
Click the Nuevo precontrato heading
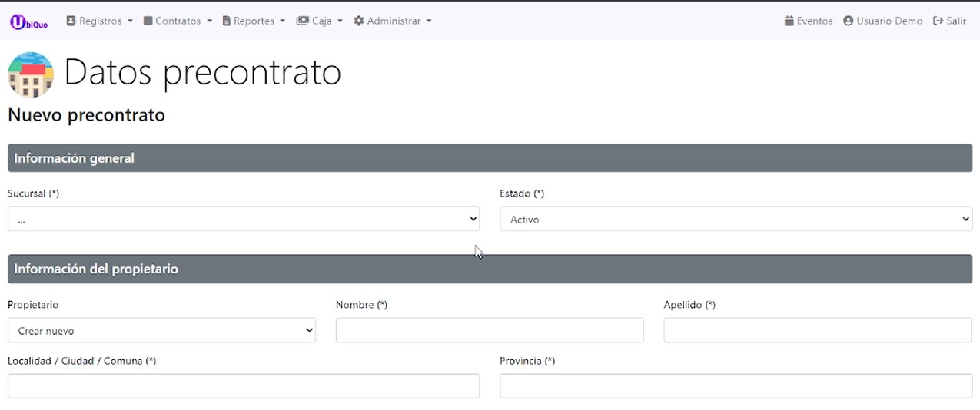click(x=86, y=115)
